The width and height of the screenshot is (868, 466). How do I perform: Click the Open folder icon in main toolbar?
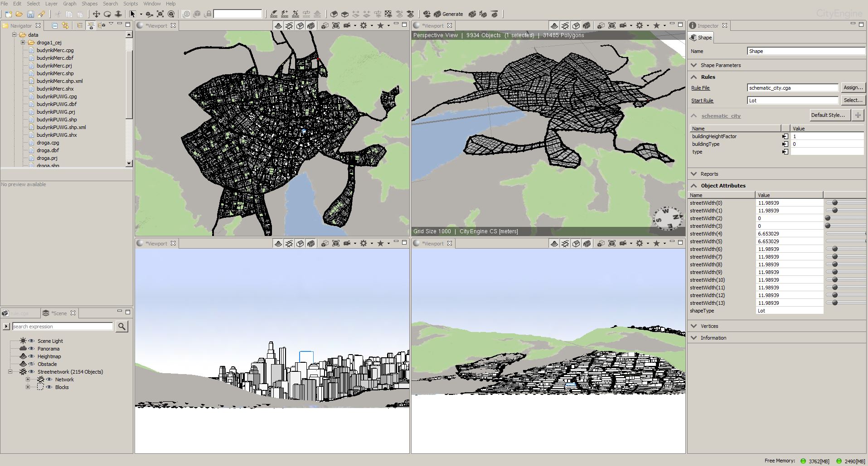coord(19,14)
